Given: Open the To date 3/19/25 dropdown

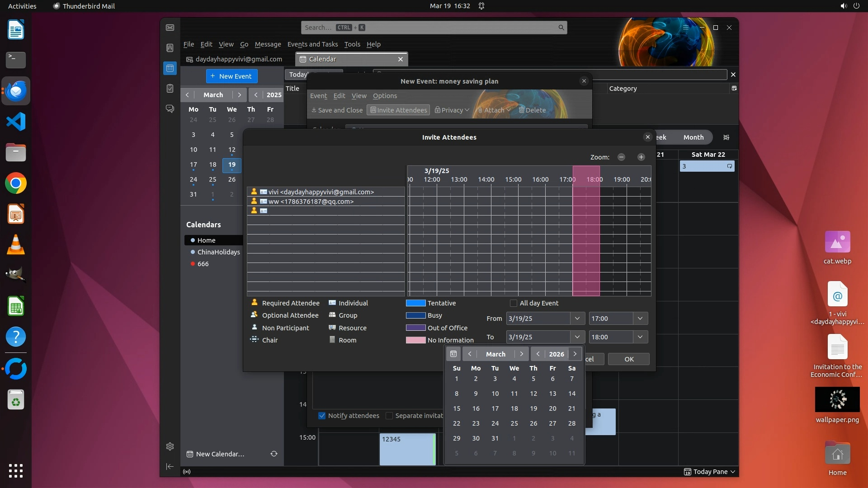Looking at the screenshot, I should click(x=577, y=337).
